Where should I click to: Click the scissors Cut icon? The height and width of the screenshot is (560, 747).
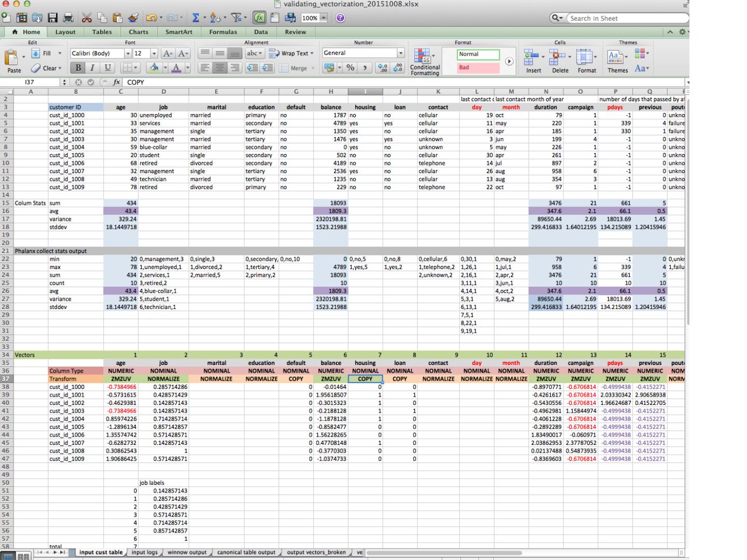[87, 18]
